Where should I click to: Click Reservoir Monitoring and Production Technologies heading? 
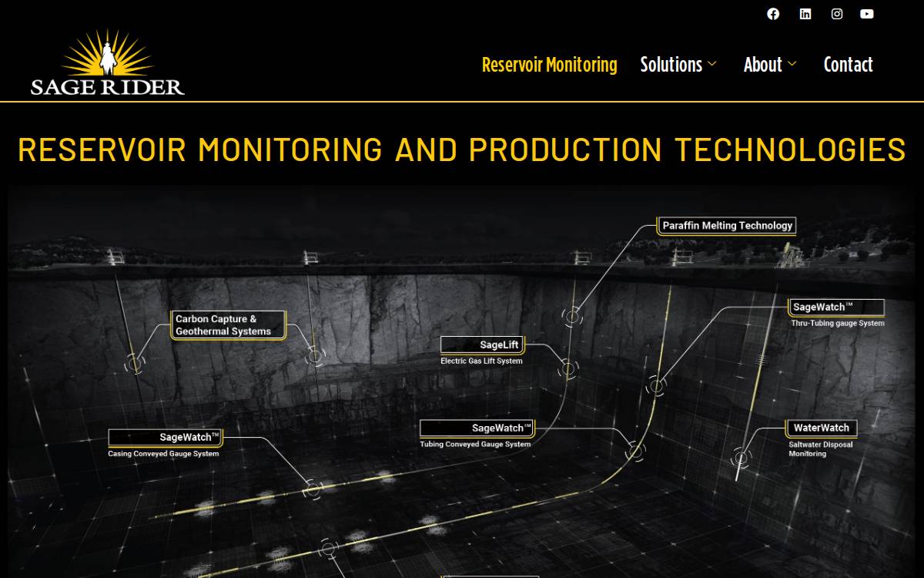click(462, 150)
